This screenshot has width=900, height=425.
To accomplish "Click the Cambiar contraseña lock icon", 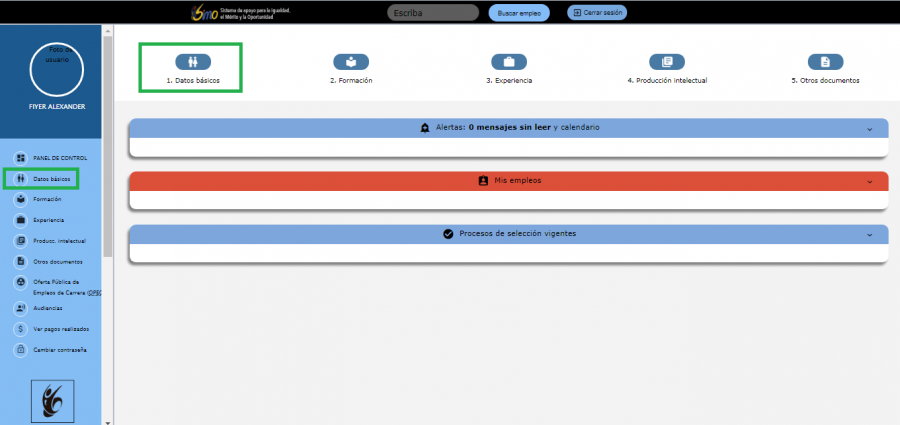I will click(x=21, y=350).
